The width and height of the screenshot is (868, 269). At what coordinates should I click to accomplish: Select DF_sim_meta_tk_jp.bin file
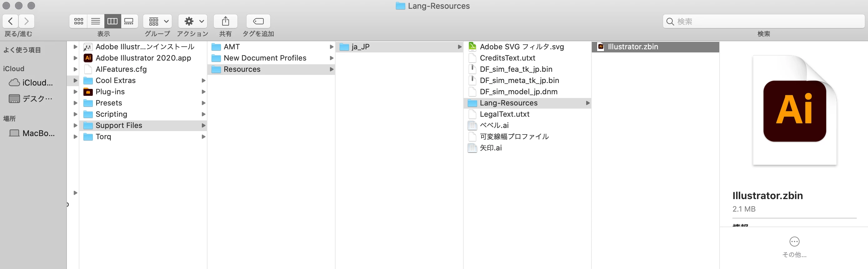click(527, 81)
